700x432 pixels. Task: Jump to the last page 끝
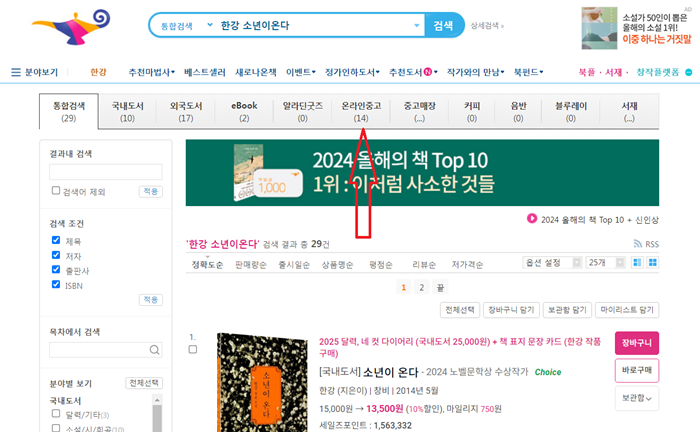[440, 287]
